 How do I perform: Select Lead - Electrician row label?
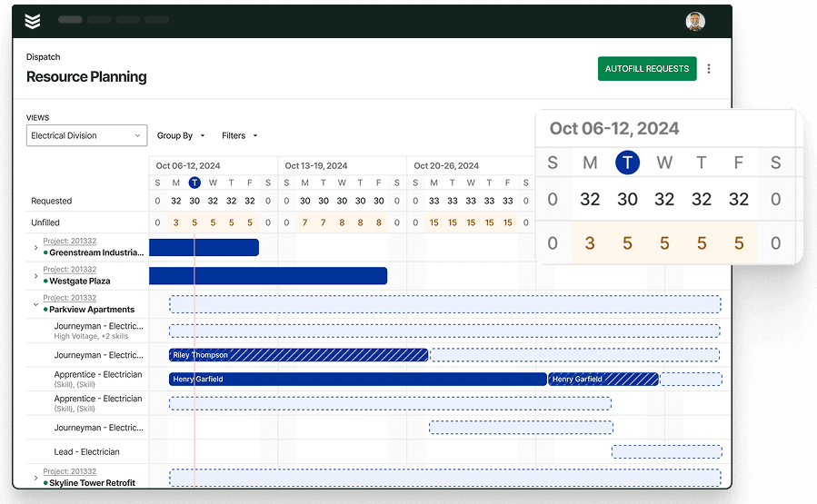coord(86,452)
